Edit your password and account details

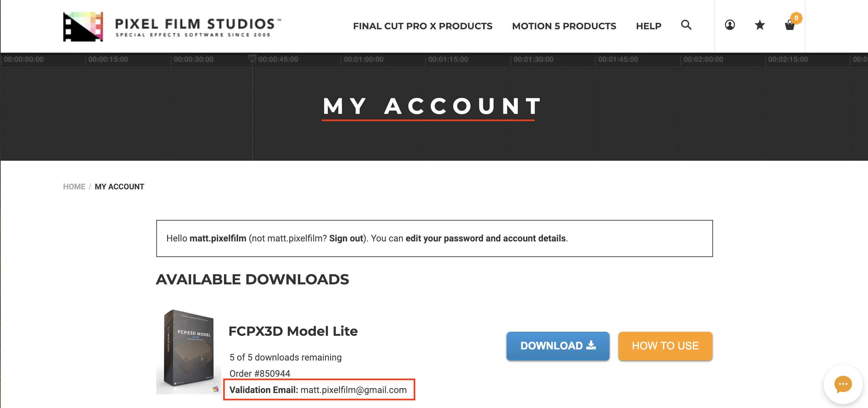click(x=485, y=238)
